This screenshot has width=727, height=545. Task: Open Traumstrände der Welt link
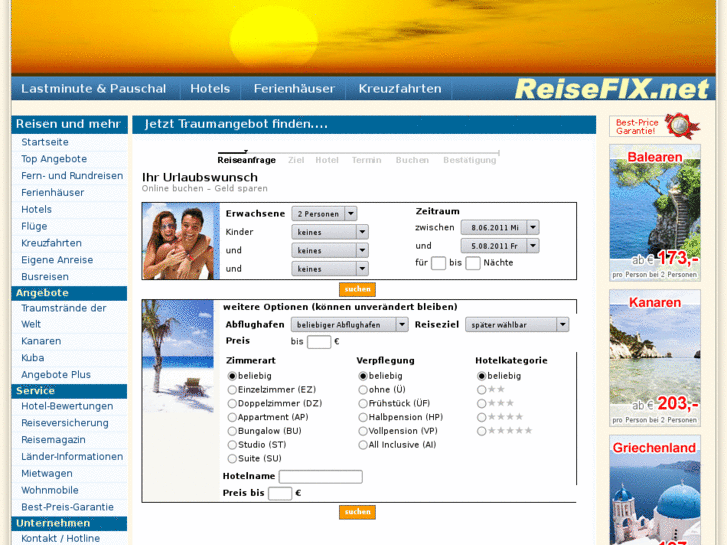coord(64,316)
